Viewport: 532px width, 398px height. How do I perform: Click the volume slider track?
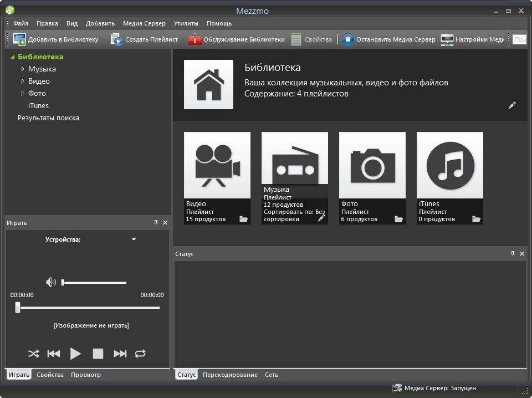point(94,282)
